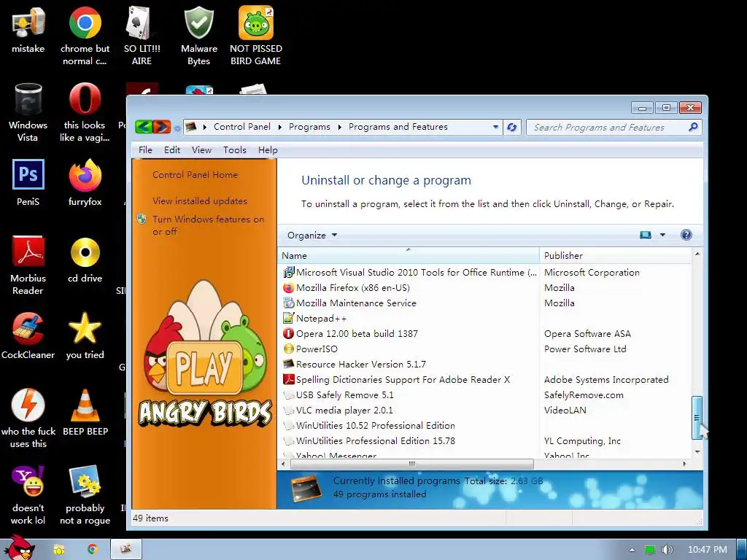Open the 'furryfox' Firefox icon
This screenshot has height=560, width=747.
point(85,183)
